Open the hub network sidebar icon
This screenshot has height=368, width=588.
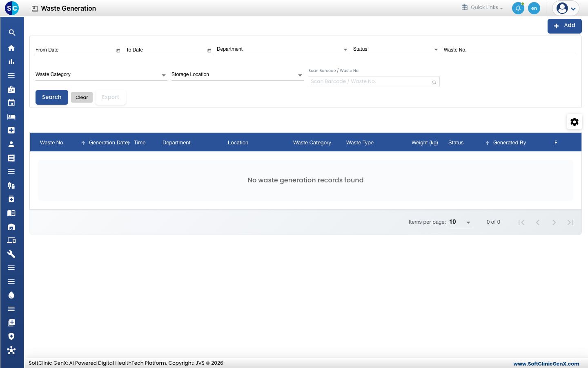(11, 350)
